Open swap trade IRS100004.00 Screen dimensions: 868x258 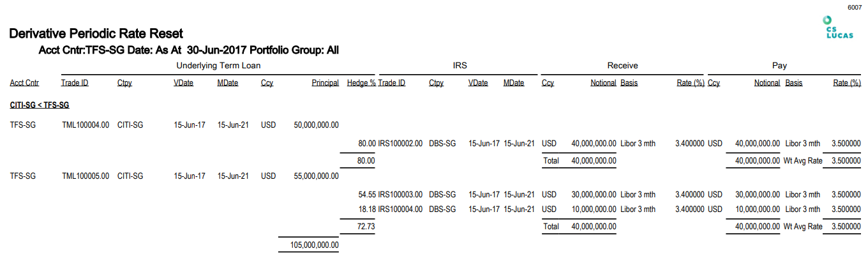pos(400,209)
